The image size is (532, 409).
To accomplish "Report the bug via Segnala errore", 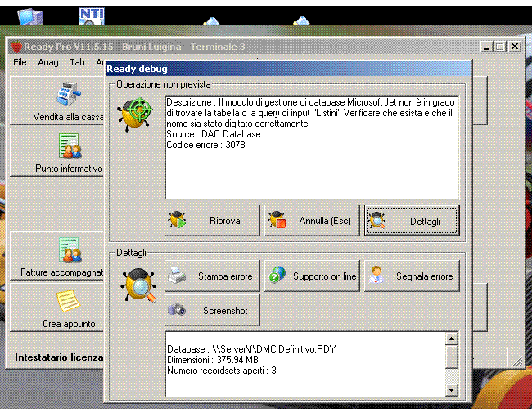I will click(x=412, y=276).
